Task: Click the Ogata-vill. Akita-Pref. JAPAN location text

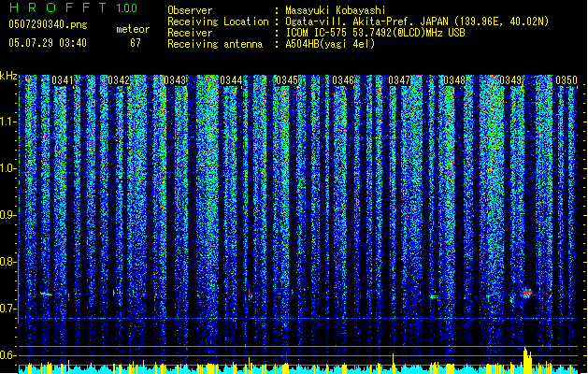Action: coord(417,22)
